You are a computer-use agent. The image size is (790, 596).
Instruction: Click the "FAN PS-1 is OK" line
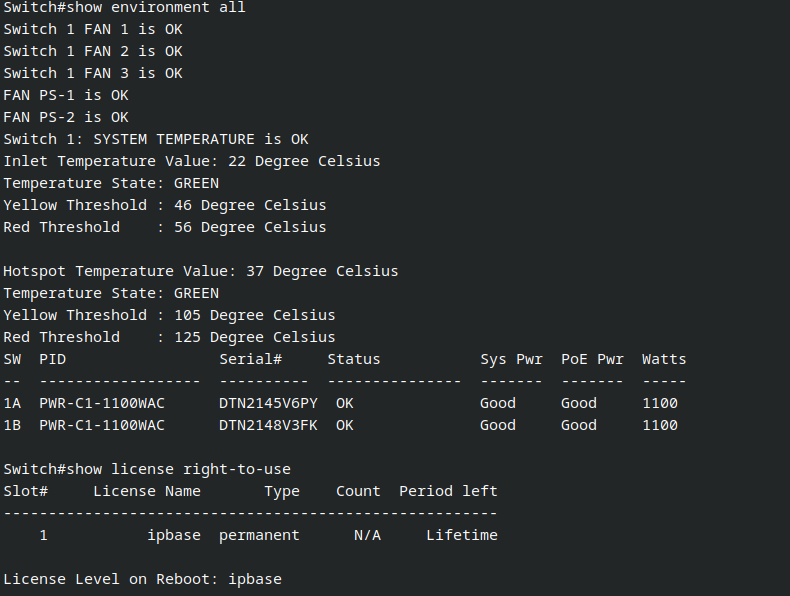pyautogui.click(x=66, y=95)
